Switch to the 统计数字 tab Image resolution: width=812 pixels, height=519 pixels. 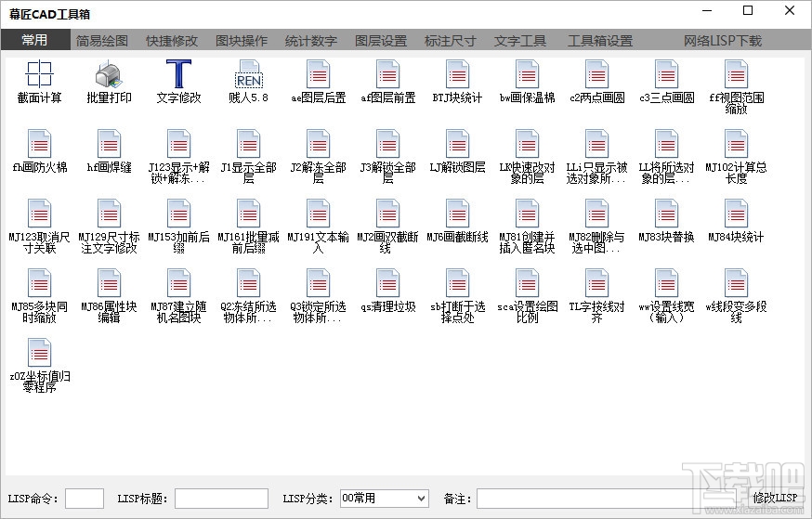310,40
